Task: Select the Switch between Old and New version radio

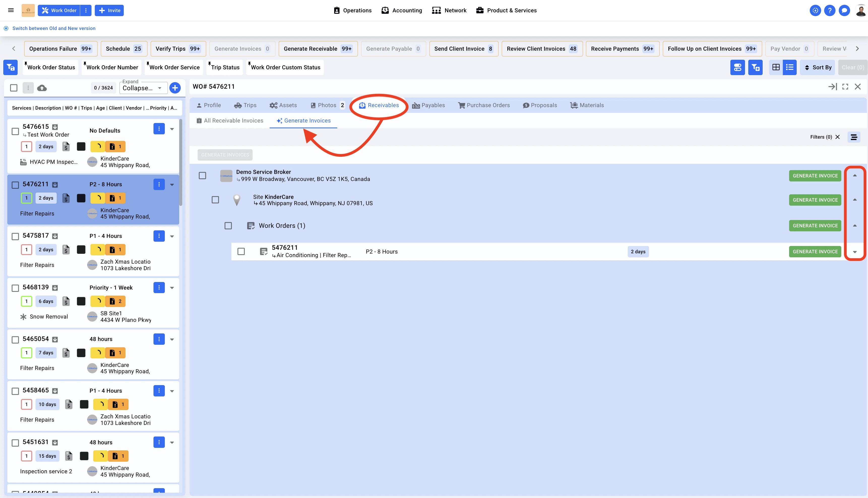Action: (x=6, y=28)
